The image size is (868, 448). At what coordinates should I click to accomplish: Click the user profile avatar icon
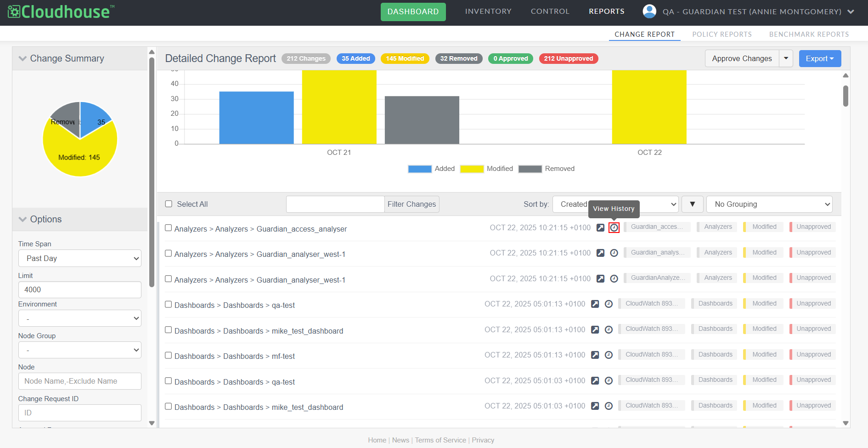[649, 11]
